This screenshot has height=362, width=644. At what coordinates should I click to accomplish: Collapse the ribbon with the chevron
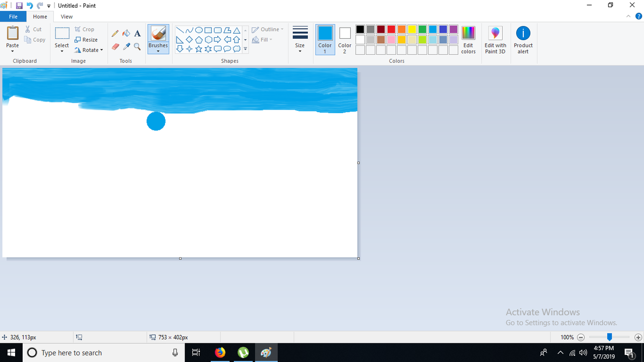[x=628, y=17]
